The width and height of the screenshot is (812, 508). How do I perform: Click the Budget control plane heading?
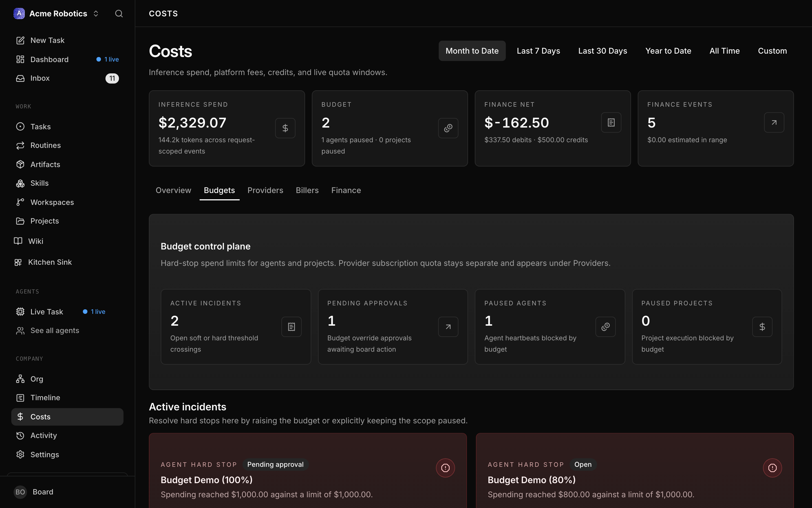205,246
